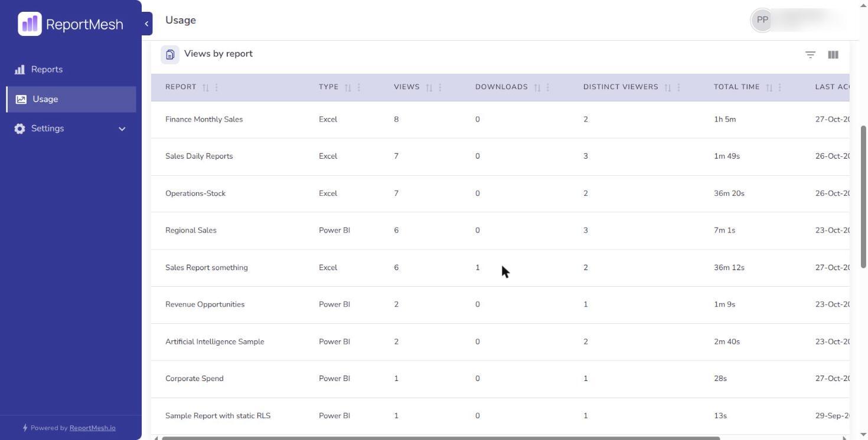Sort by the Downloads column arrows
This screenshot has height=440, width=868.
pyautogui.click(x=537, y=87)
